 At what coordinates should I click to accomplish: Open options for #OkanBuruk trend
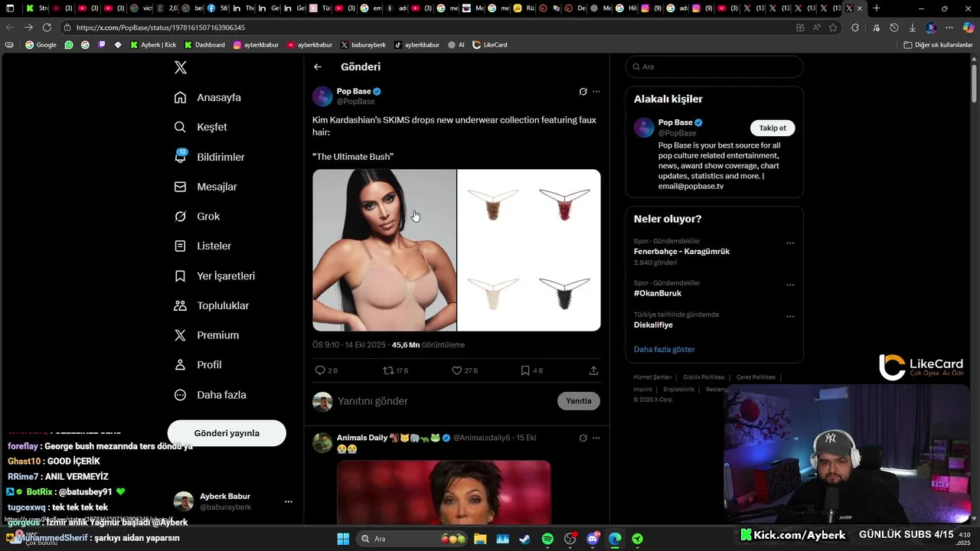point(790,285)
